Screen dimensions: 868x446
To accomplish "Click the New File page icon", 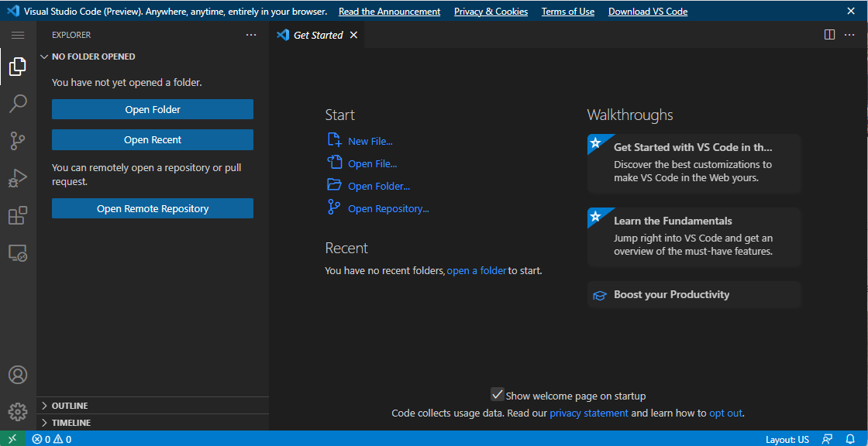I will coord(334,139).
